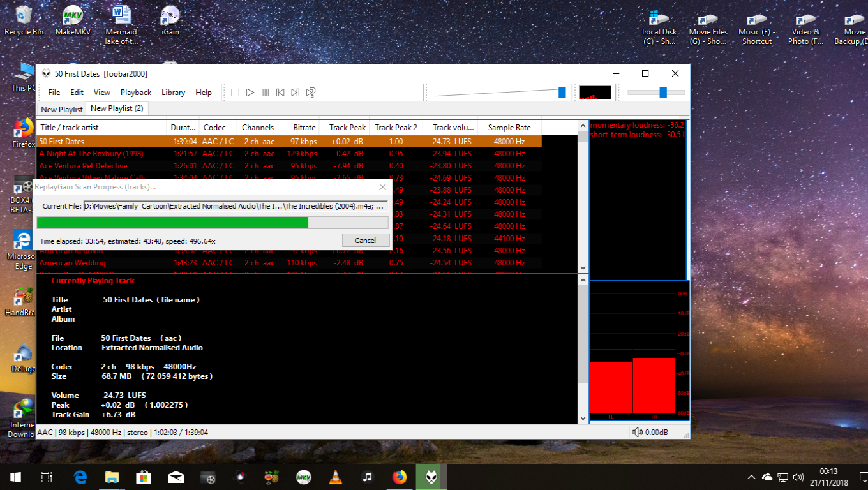868x490 pixels.
Task: Select the New Playlist (2) tab
Action: [117, 108]
